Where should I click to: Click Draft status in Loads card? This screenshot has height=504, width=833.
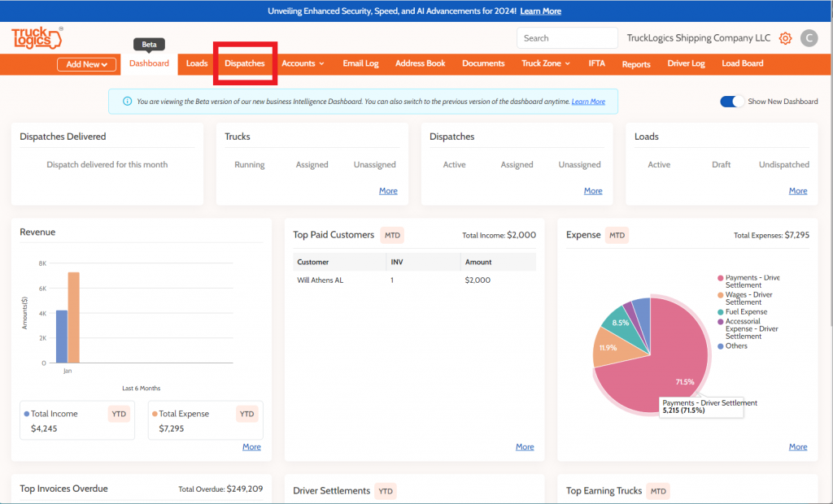pyautogui.click(x=721, y=165)
